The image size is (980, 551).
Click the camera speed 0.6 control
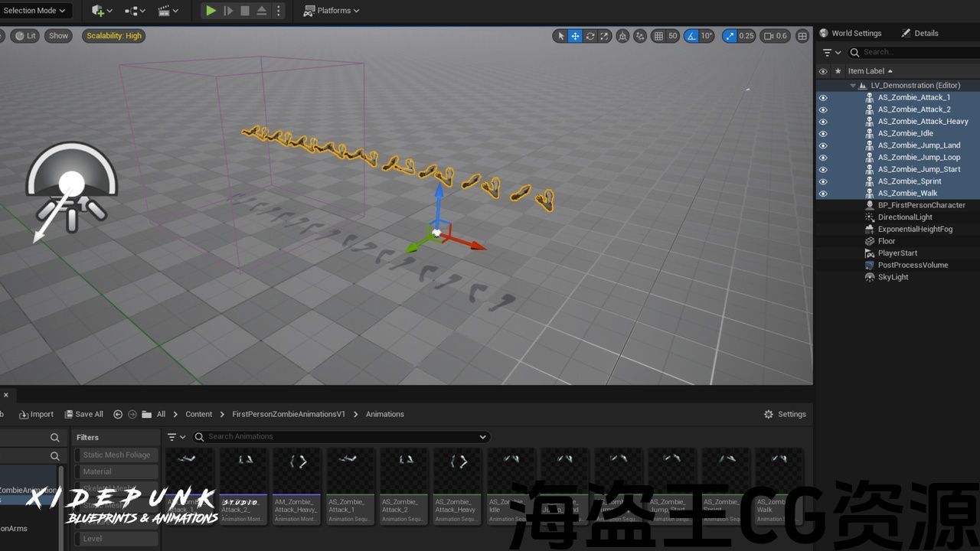coord(776,36)
